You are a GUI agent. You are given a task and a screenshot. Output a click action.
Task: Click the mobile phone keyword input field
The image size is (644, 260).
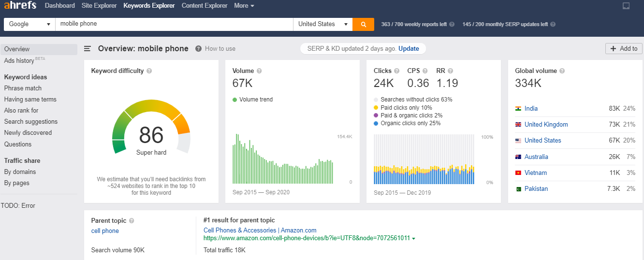click(174, 24)
